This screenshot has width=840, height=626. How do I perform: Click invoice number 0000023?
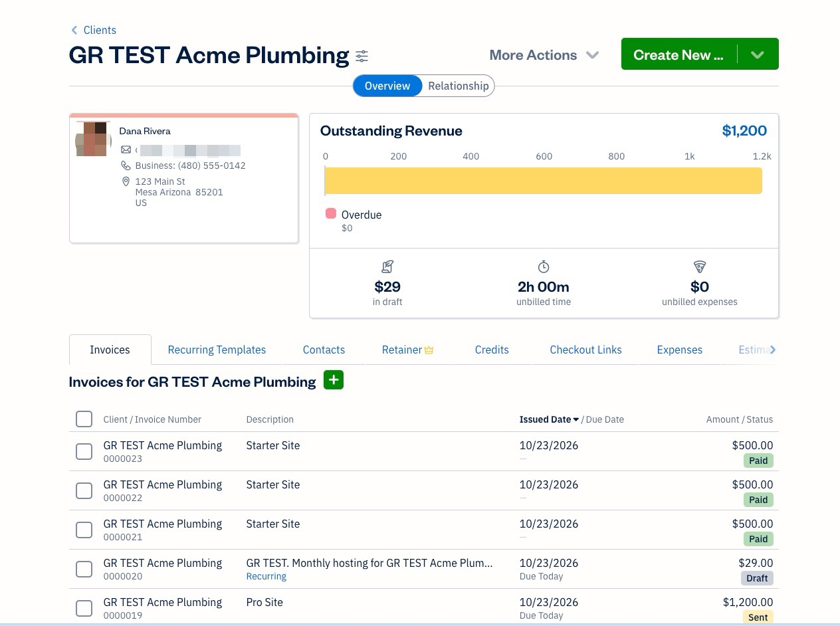pyautogui.click(x=123, y=459)
